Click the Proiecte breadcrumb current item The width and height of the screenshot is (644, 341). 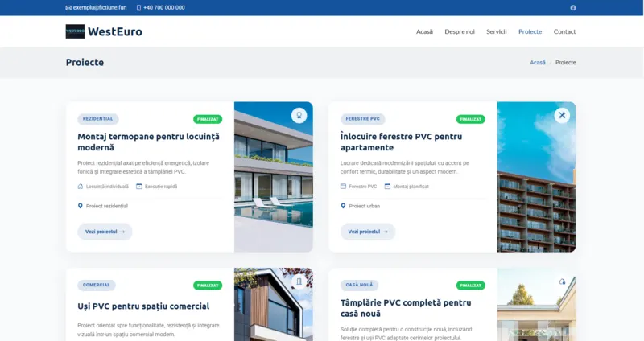point(566,63)
